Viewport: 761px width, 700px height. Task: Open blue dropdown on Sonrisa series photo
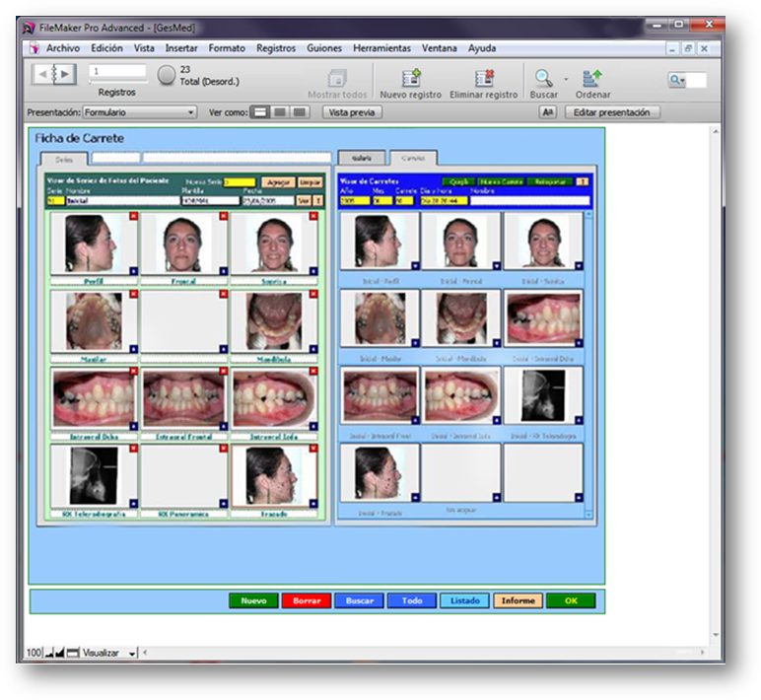point(313,271)
